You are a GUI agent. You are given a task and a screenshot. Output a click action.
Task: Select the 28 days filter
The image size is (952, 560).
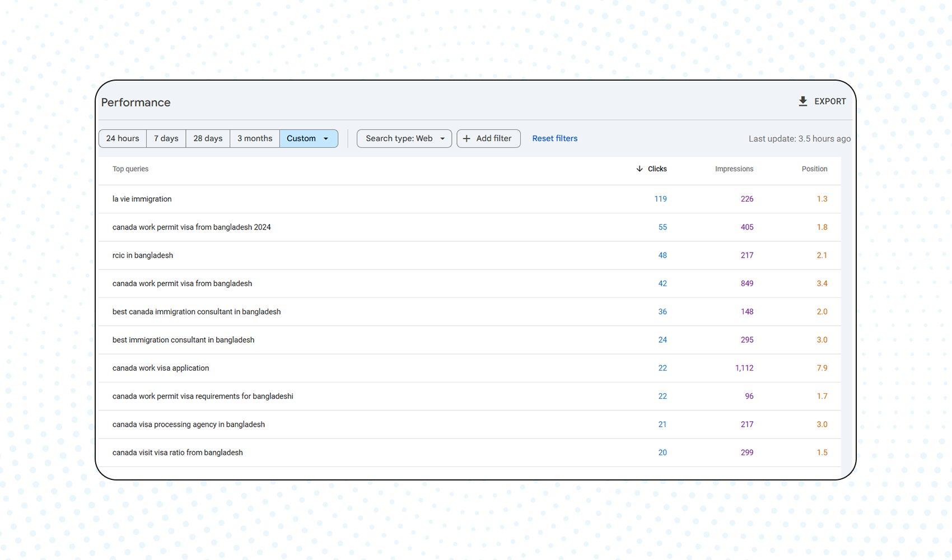[x=207, y=138]
